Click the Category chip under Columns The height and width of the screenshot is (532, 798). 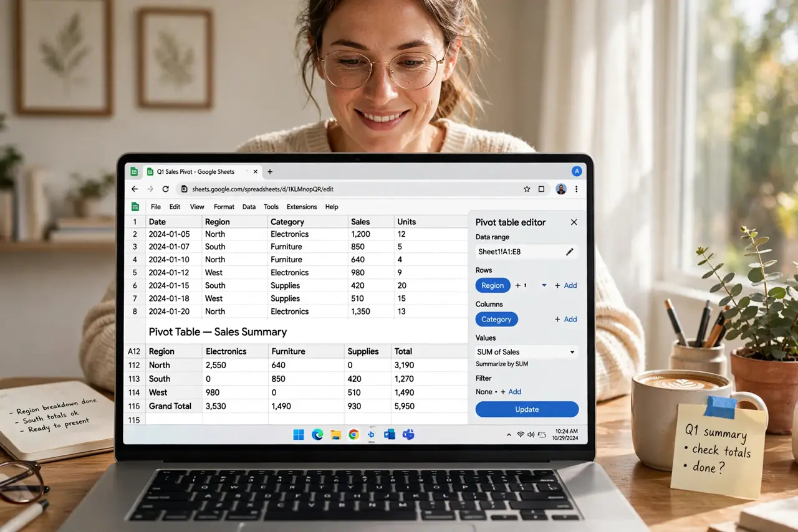[x=496, y=319]
